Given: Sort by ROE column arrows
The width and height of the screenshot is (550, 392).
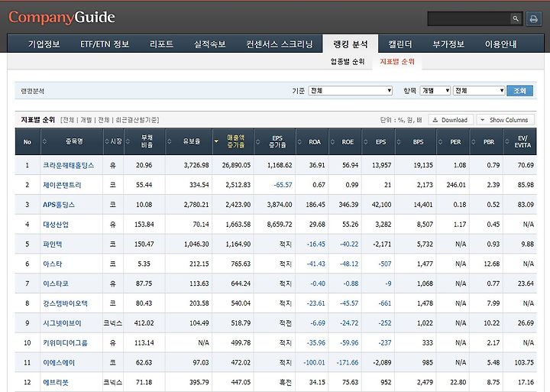Looking at the screenshot, I should pyautogui.click(x=332, y=142).
